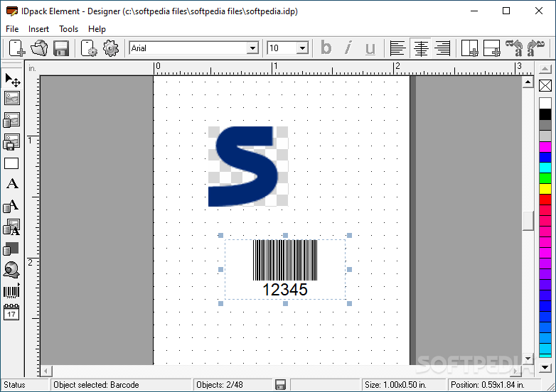Viewport: 556px width, 392px height.
Task: Open an existing design file
Action: coord(39,48)
